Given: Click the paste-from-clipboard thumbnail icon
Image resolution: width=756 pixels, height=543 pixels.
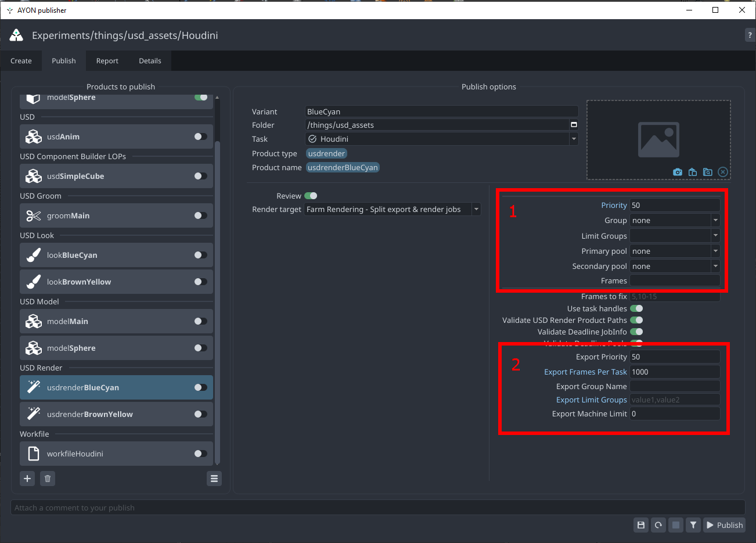Looking at the screenshot, I should point(693,172).
